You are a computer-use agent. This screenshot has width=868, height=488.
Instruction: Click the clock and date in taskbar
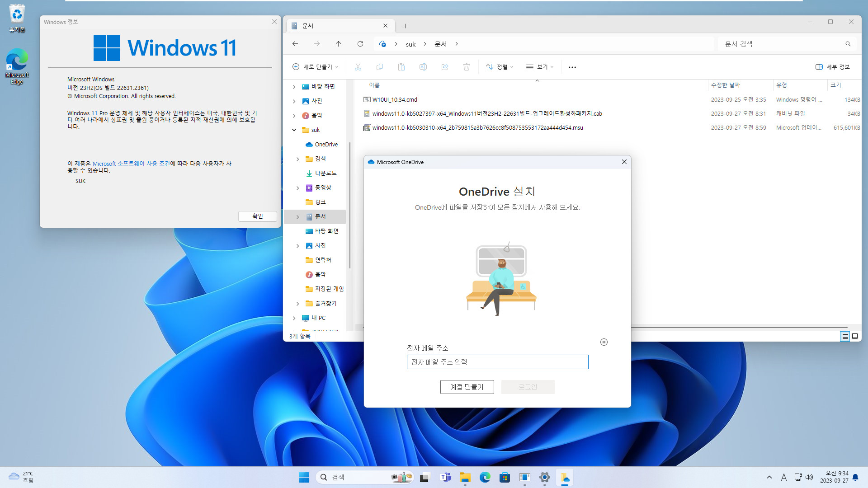834,477
